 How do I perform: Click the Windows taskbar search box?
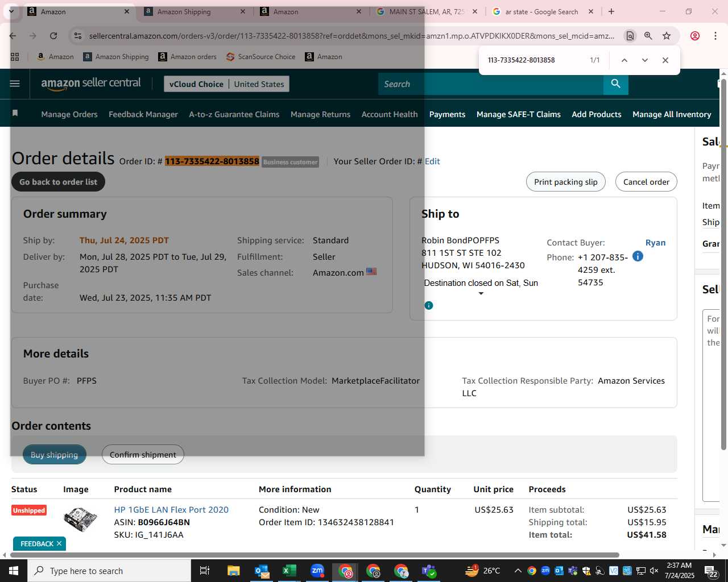(109, 571)
